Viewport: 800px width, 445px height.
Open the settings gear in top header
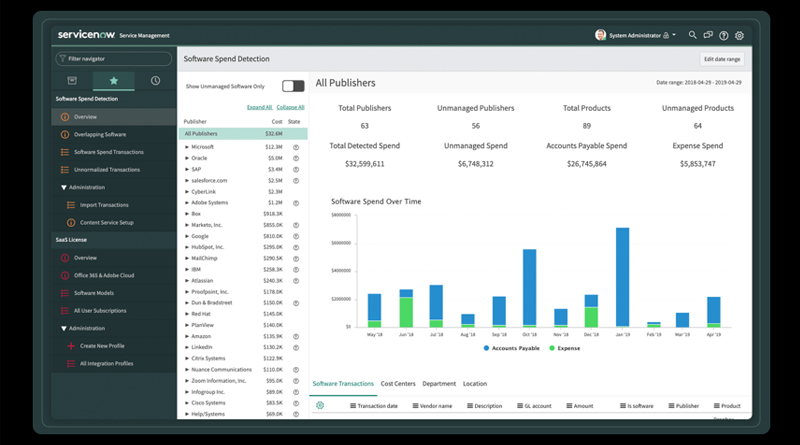tap(739, 35)
